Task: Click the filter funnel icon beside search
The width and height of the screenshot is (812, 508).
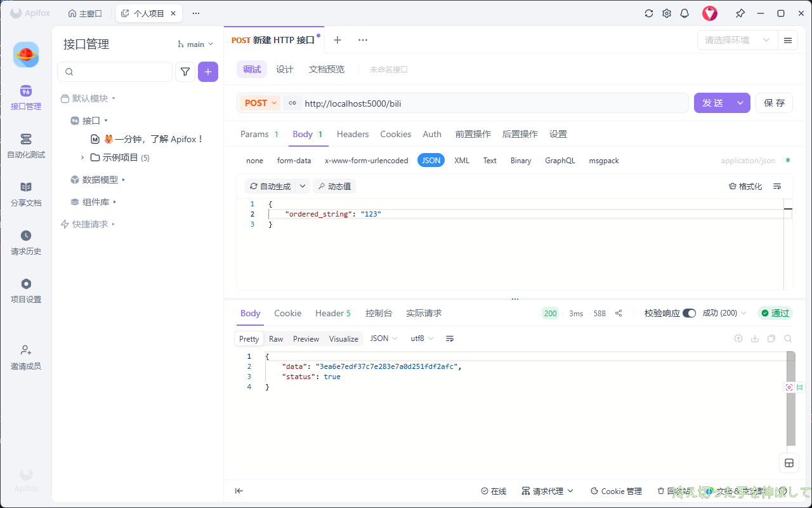Action: point(185,72)
